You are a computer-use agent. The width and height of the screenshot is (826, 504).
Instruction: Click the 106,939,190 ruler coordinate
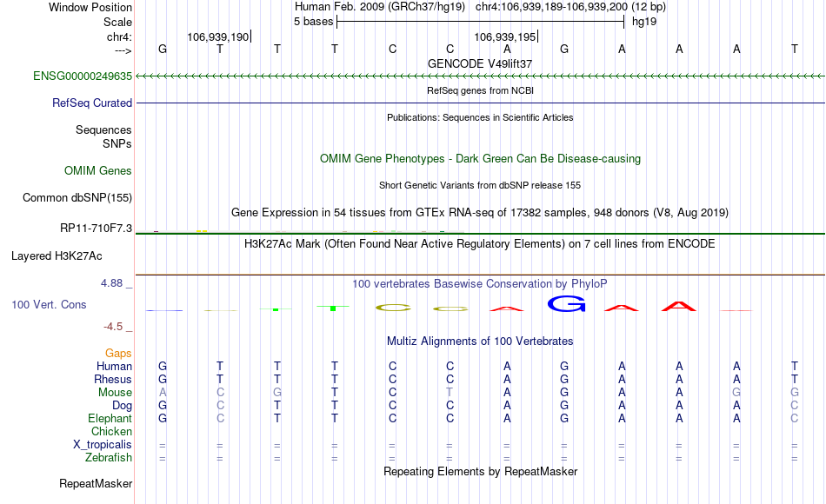click(x=217, y=36)
